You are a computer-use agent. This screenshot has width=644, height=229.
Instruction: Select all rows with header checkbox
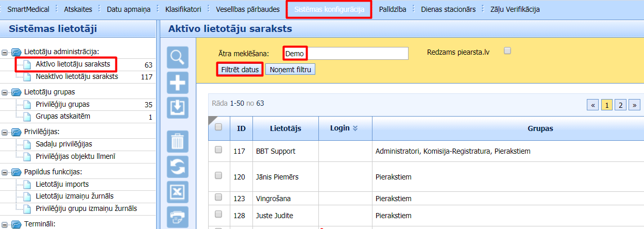[x=218, y=127]
